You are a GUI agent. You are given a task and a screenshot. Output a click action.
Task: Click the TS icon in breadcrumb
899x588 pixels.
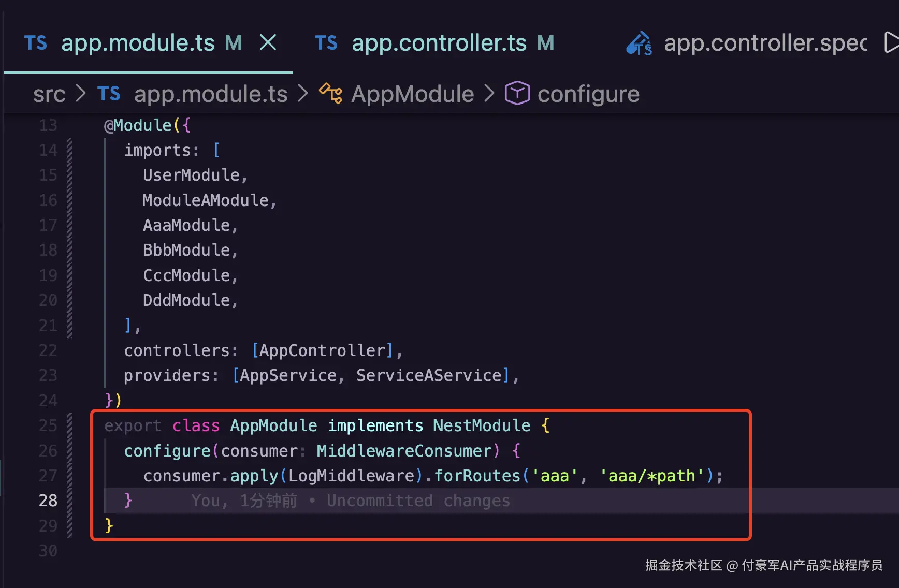[109, 94]
